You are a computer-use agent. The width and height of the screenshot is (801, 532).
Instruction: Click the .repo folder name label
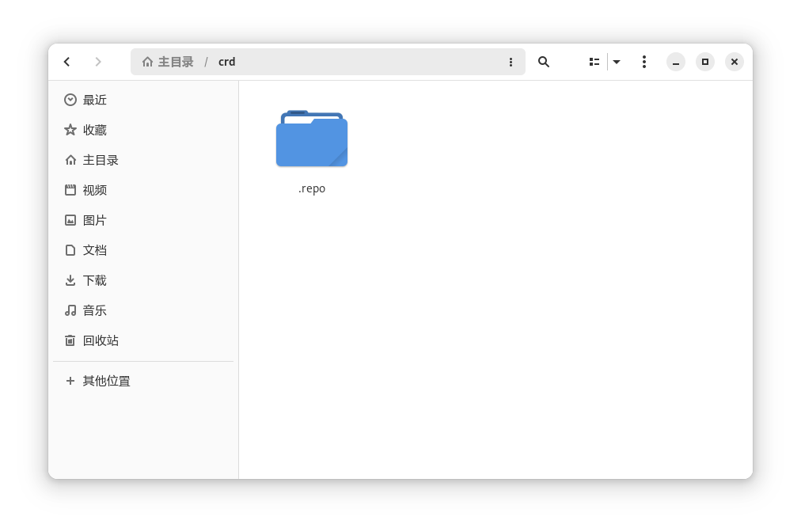312,188
